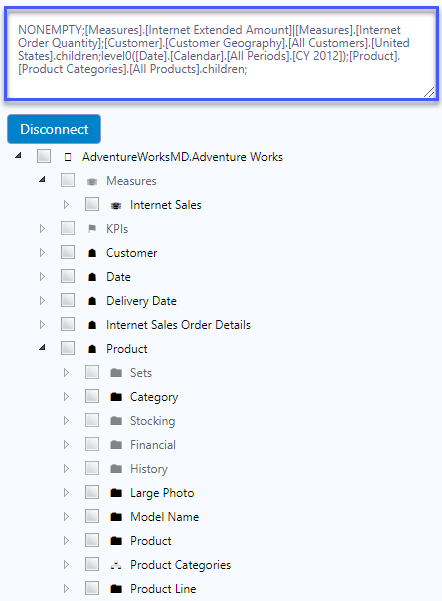The image size is (442, 601).
Task: Click the KPIs flag icon
Action: [92, 229]
